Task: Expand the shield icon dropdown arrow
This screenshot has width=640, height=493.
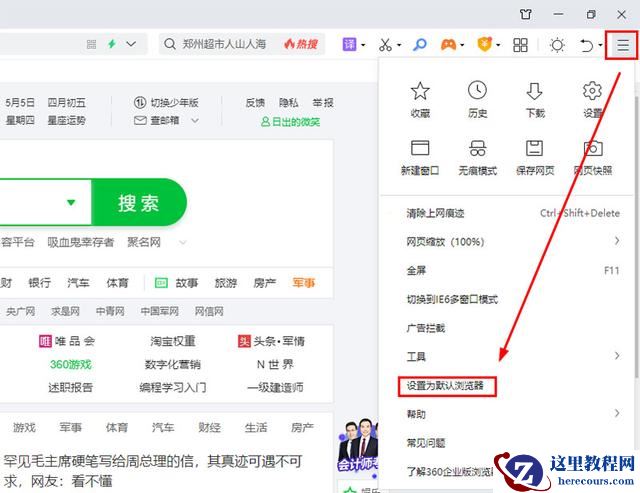Action: pyautogui.click(x=498, y=45)
